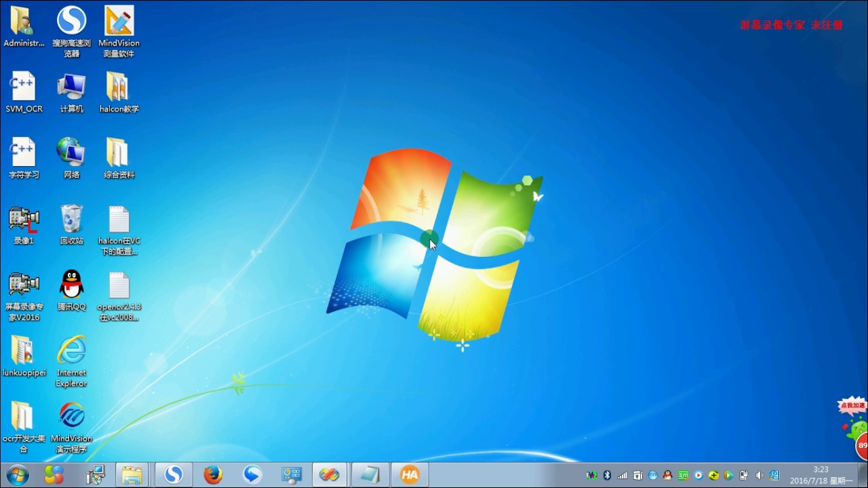The width and height of the screenshot is (868, 488).
Task: Click the red 89 floating ball widget
Action: pos(862,445)
